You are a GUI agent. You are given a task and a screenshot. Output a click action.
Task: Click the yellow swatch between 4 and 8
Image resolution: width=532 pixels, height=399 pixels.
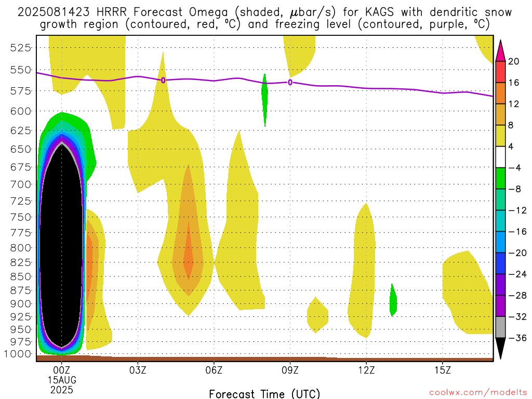click(x=500, y=136)
